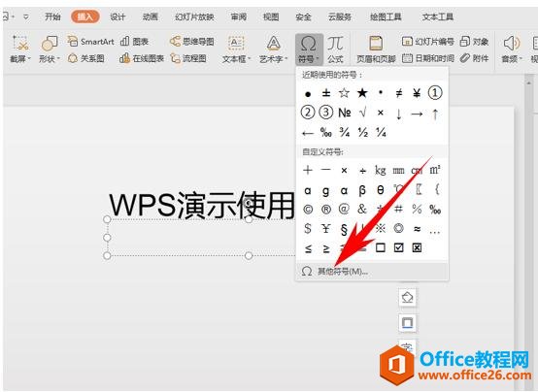Collapse the 符号 symbol dropdown button

309,49
